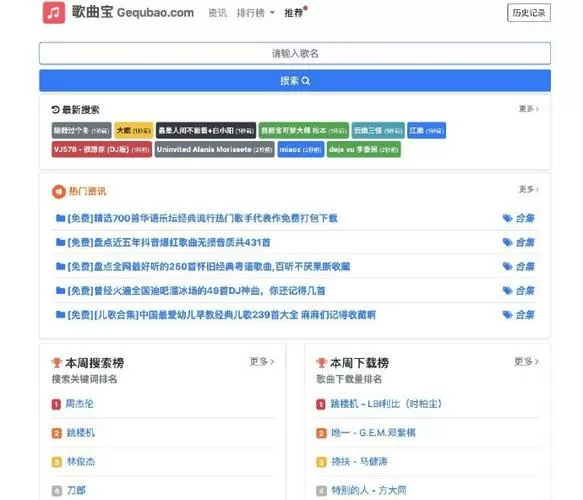Click the 历史记录 button
The width and height of the screenshot is (583, 500).
pos(529,13)
